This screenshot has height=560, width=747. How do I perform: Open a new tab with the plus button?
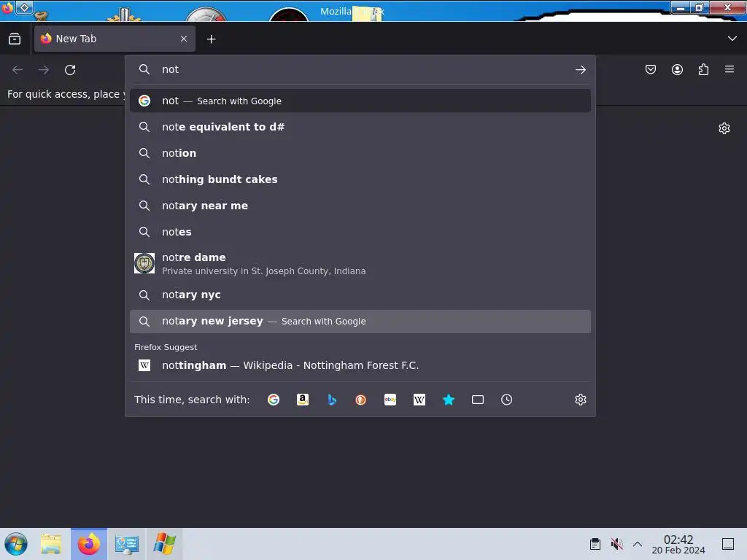pyautogui.click(x=211, y=39)
